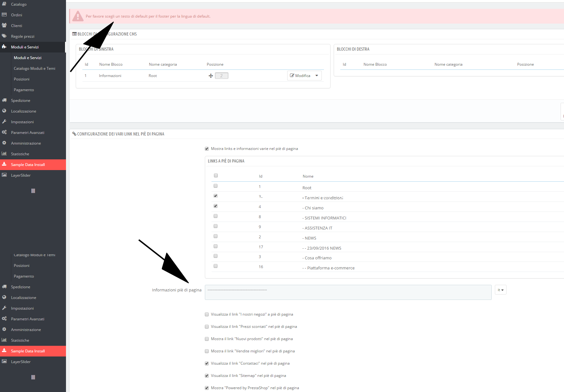Image resolution: width=564 pixels, height=392 pixels.
Task: Click the gear icon of the upper Amministrazione entry
Action: [x=4, y=143]
